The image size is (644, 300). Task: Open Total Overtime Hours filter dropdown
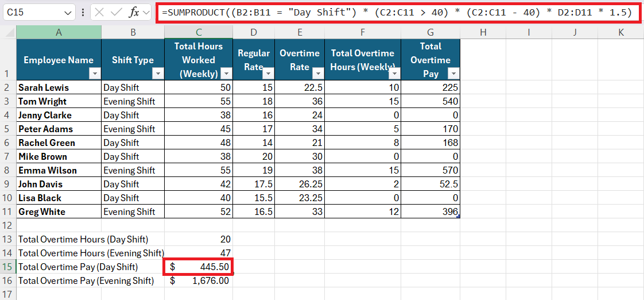(x=395, y=73)
